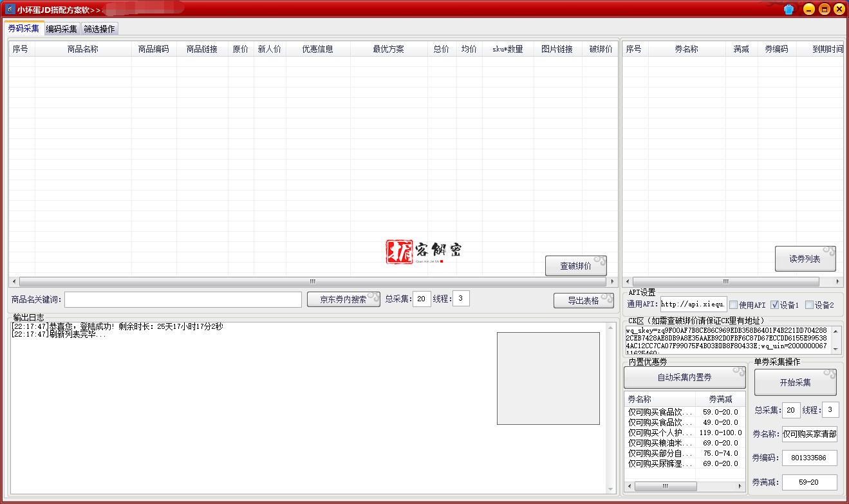Click the 通用API address field

pyautogui.click(x=693, y=304)
